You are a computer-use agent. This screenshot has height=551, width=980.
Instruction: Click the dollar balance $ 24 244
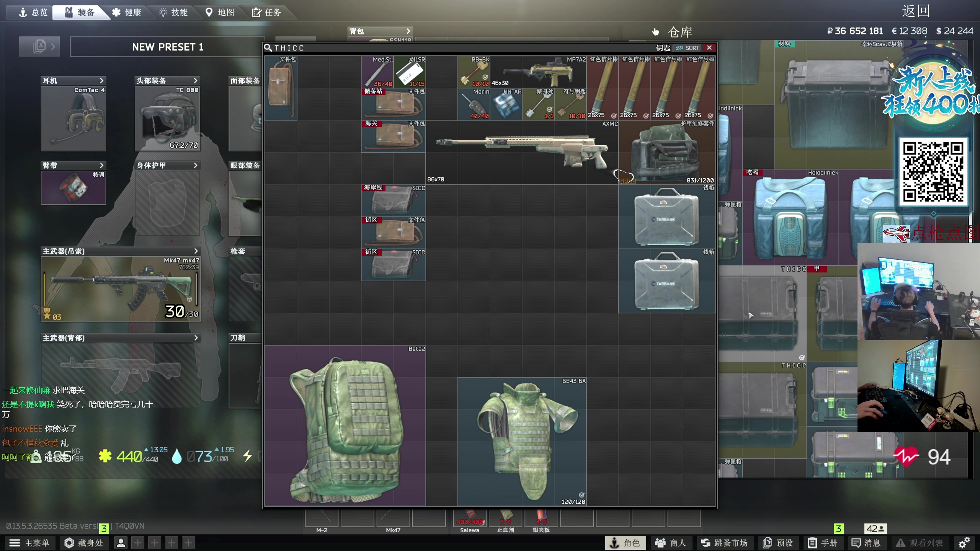[x=954, y=31]
